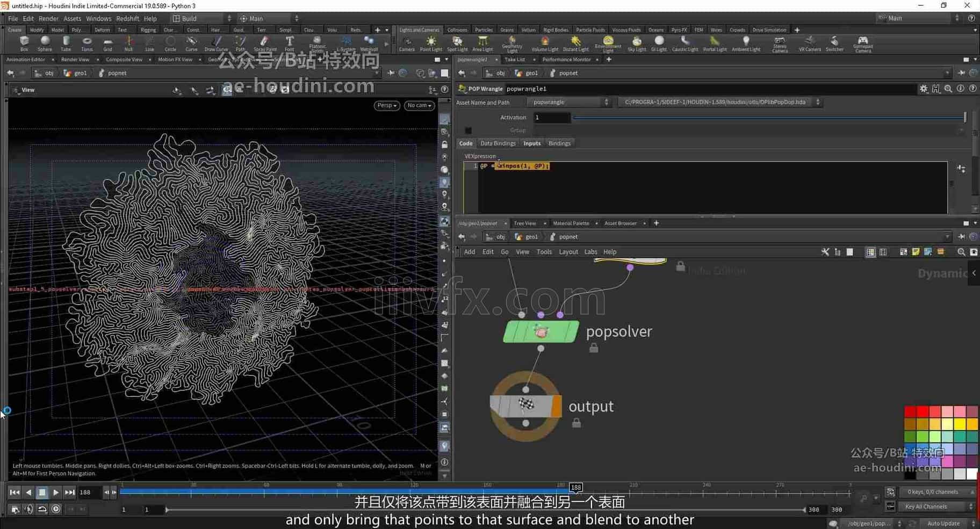Select the Null shelf tool

pyautogui.click(x=128, y=44)
